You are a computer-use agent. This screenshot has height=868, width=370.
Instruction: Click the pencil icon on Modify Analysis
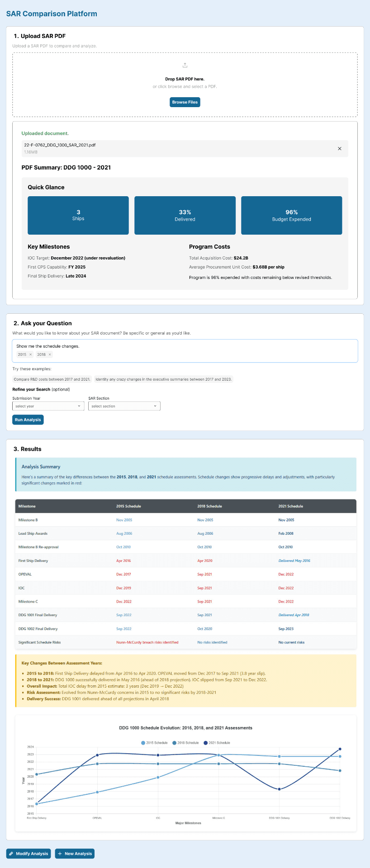coord(11,854)
